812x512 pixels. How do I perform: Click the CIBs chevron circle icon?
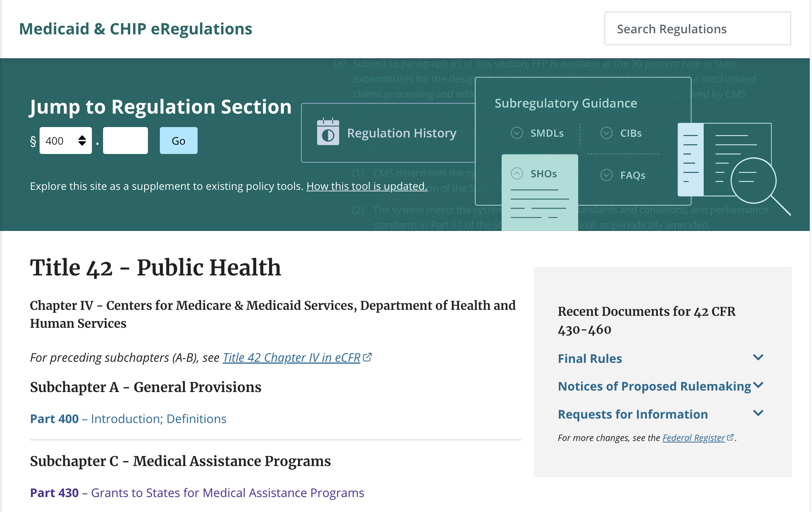[x=607, y=133]
